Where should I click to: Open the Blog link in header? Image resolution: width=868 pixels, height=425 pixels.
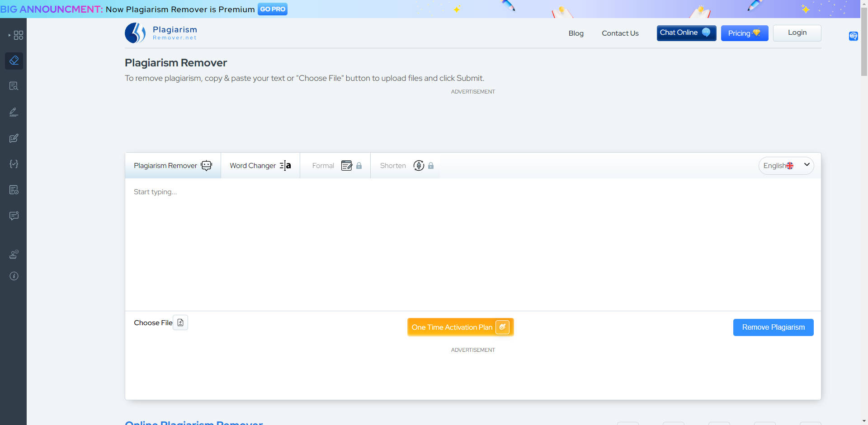[576, 33]
